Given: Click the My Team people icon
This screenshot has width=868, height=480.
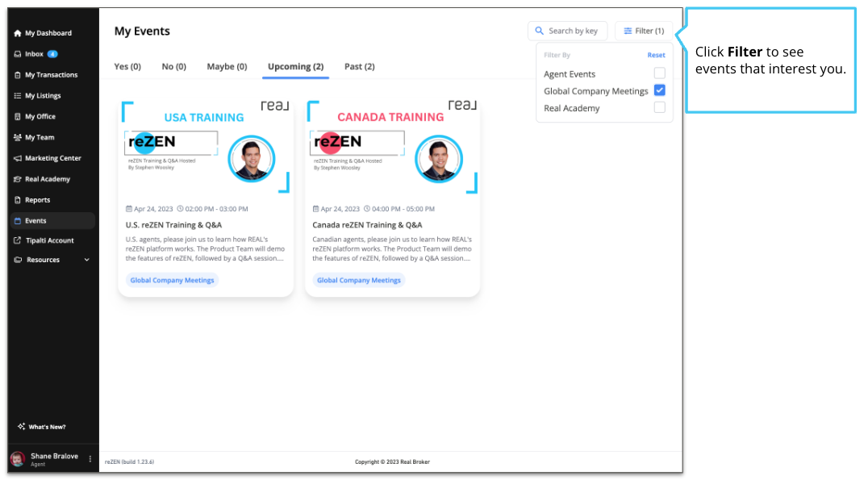Looking at the screenshot, I should tap(18, 137).
